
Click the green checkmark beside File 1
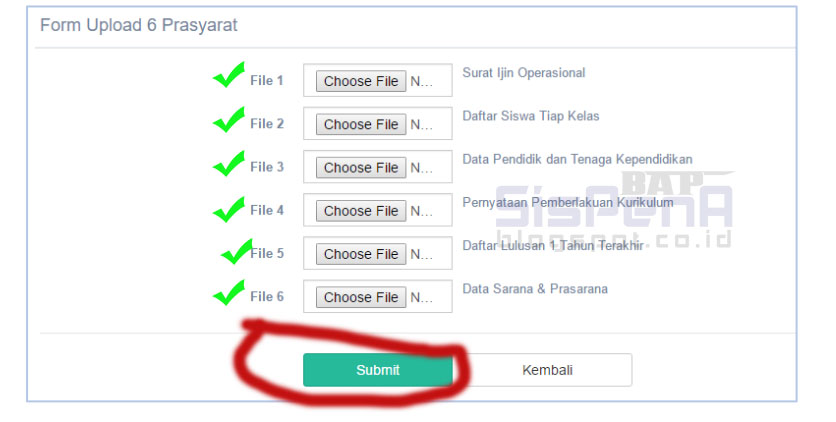point(229,76)
